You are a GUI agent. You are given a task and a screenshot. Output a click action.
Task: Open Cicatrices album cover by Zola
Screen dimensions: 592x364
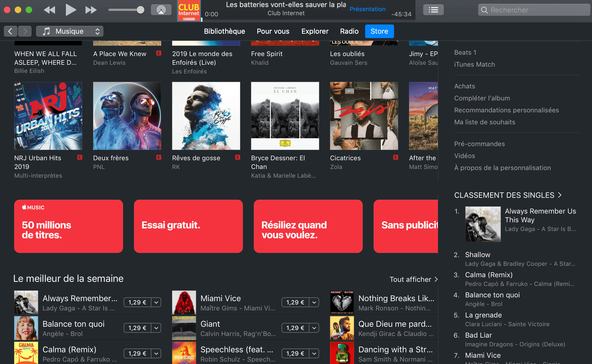[x=364, y=116]
